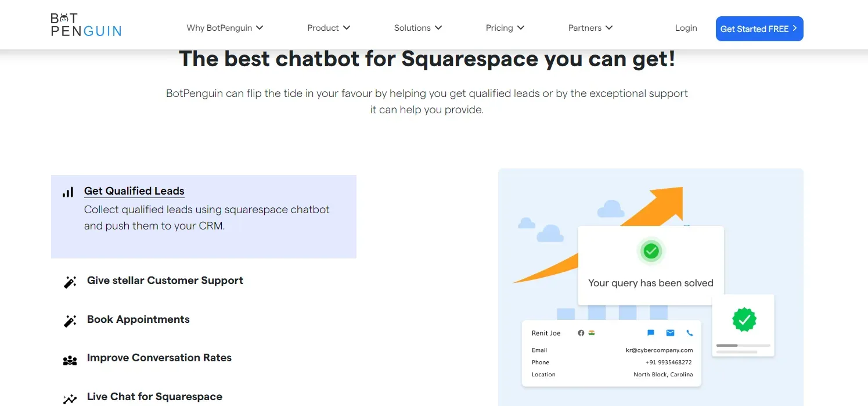
Task: Click the Get Started FREE button
Action: coord(759,28)
